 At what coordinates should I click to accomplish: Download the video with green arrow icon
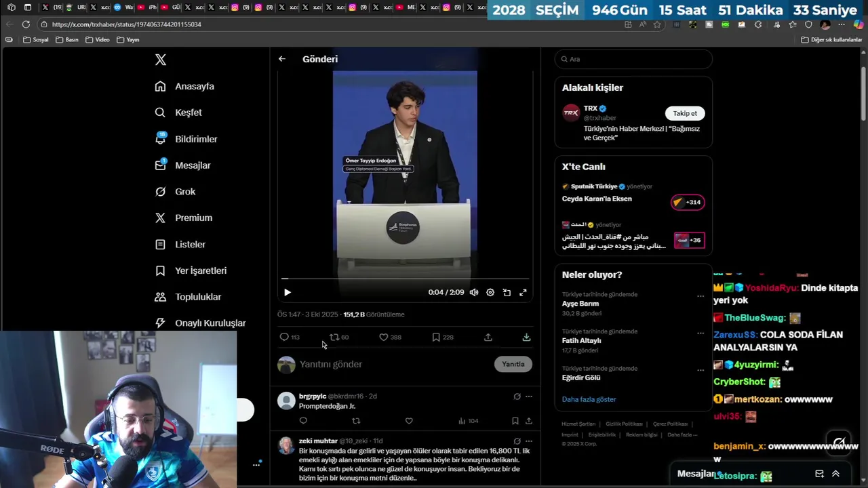pyautogui.click(x=526, y=337)
